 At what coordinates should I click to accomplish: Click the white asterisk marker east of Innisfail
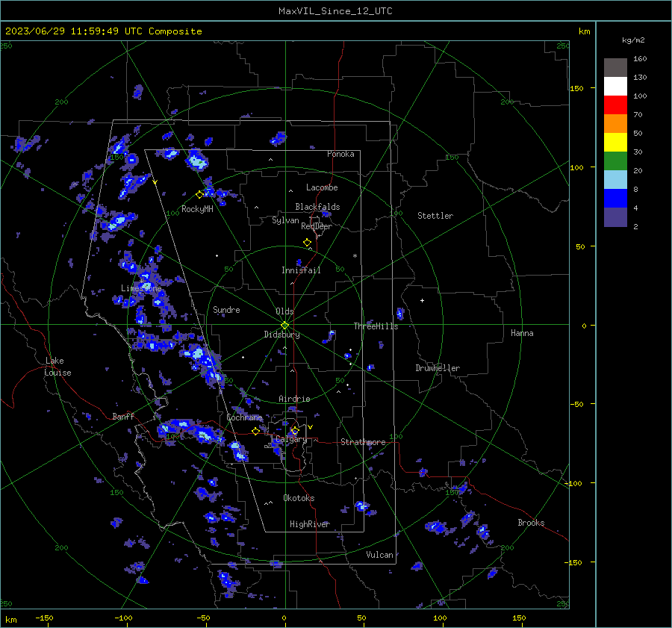click(x=355, y=256)
